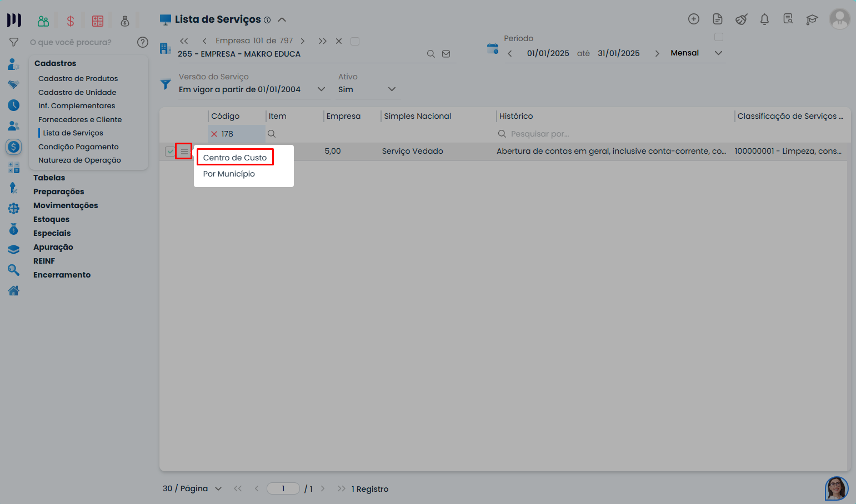This screenshot has height=504, width=856.
Task: Open the help question mark icon
Action: pyautogui.click(x=143, y=42)
